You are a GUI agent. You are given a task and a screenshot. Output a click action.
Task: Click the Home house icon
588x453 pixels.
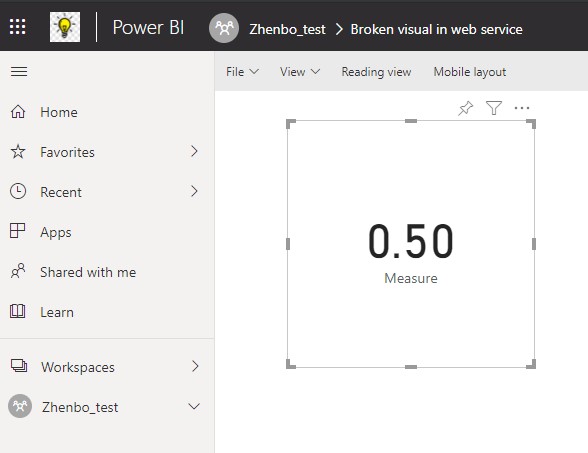point(18,112)
